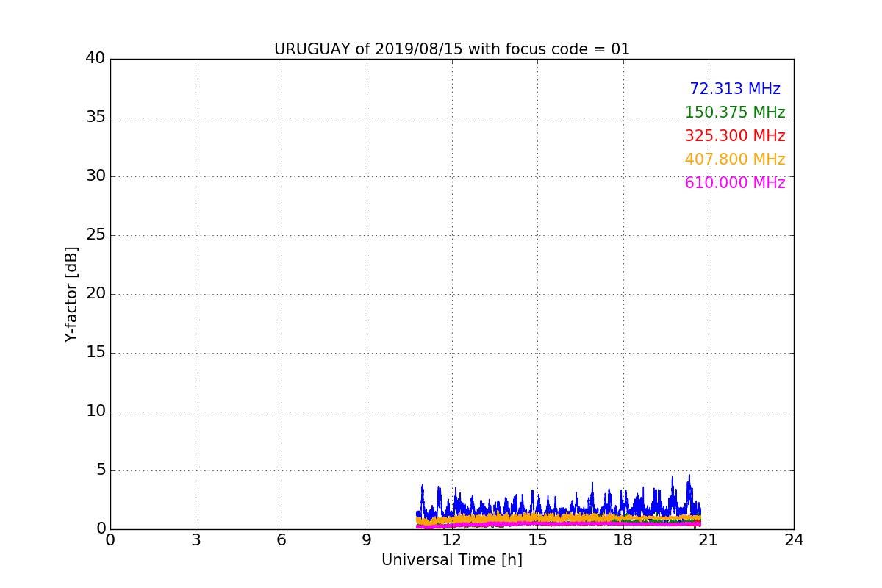Click the y-axis tick label 15

96,352
